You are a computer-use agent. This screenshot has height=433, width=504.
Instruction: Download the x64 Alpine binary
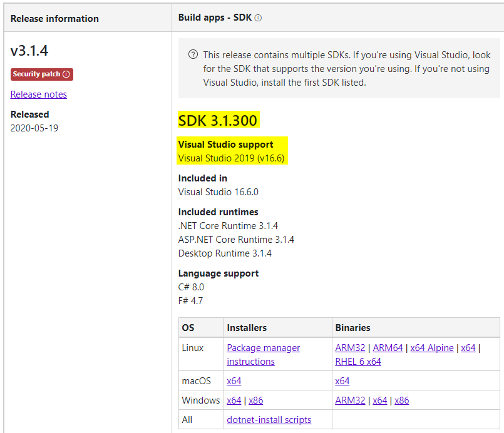[431, 347]
